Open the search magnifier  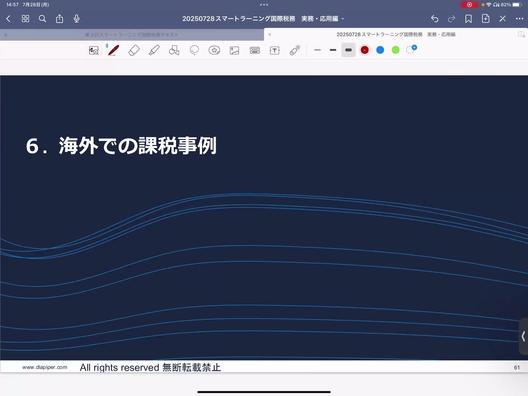click(42, 19)
